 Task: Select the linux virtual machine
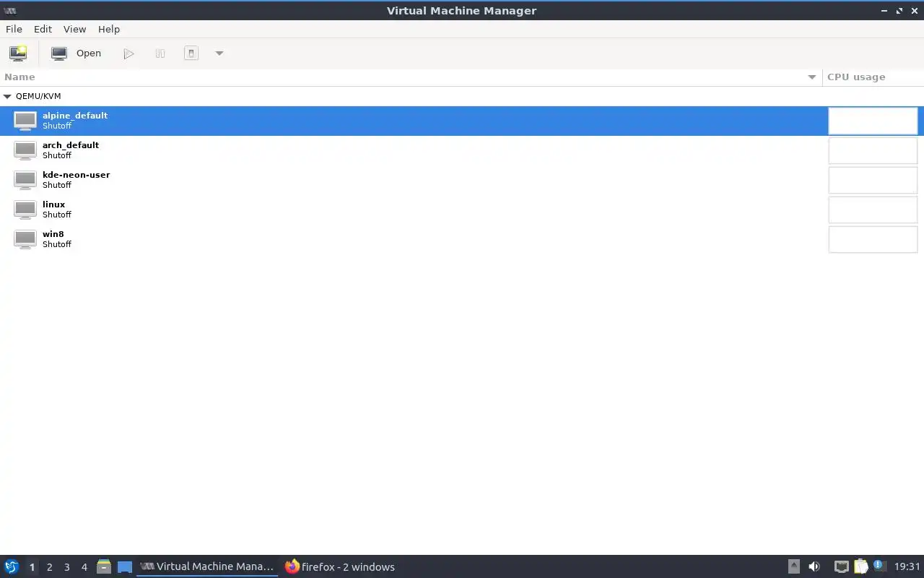pyautogui.click(x=462, y=210)
